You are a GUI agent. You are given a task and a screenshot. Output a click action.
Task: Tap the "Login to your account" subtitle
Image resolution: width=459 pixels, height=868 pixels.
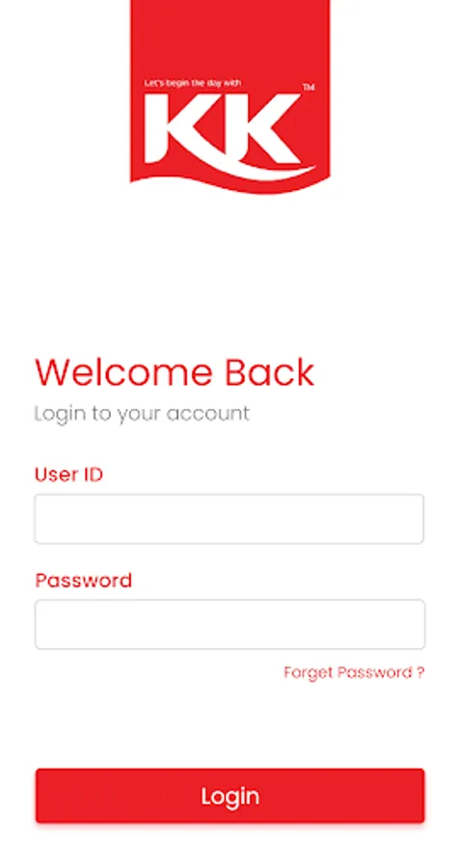click(142, 414)
